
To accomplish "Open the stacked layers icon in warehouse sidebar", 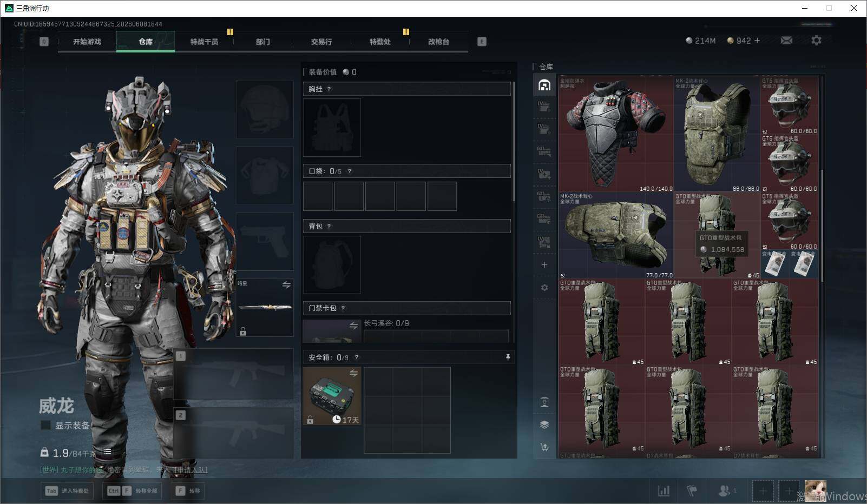I will (x=544, y=425).
